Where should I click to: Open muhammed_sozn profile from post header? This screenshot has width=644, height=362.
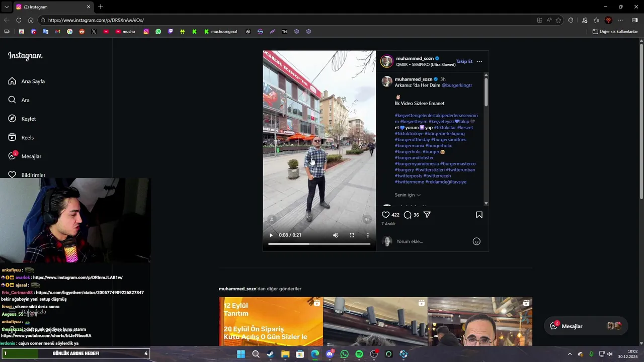415,58
